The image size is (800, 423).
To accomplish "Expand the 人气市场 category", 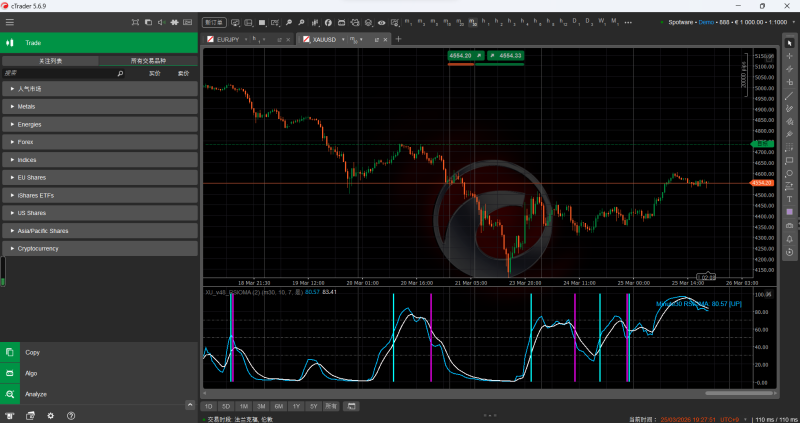I will (99, 89).
